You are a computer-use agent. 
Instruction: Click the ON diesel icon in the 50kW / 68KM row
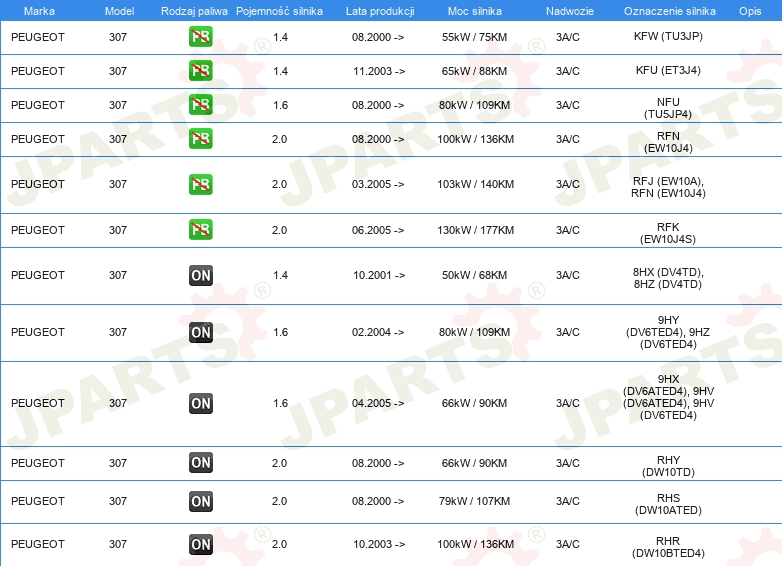[x=201, y=275]
